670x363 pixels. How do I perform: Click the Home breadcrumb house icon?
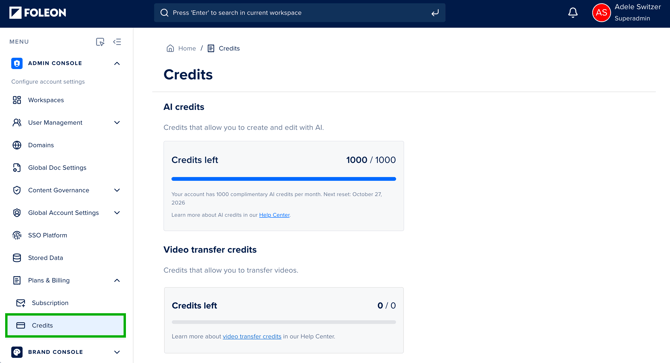tap(170, 48)
